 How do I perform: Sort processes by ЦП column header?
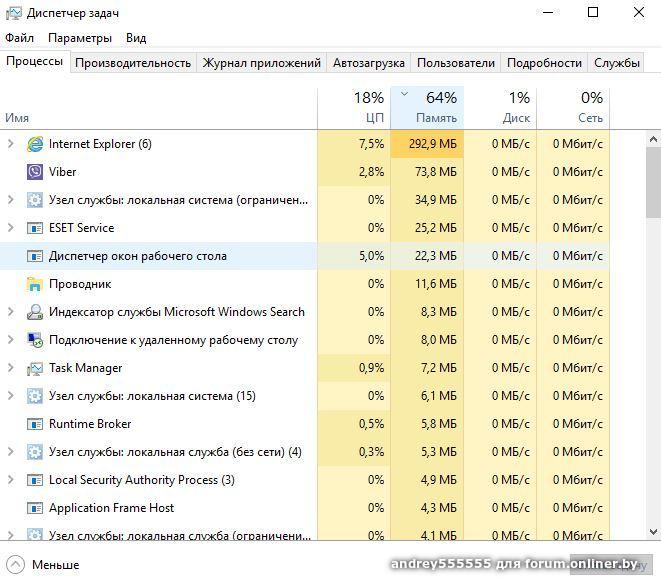click(x=353, y=107)
